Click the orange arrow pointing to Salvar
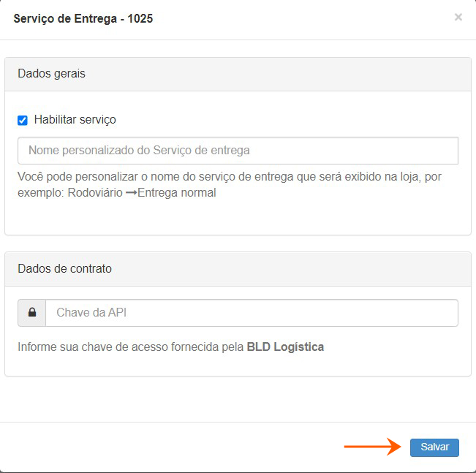 pos(372,447)
